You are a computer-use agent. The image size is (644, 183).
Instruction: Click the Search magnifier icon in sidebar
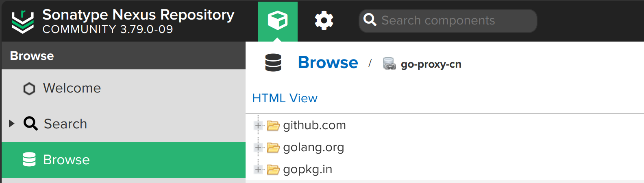tap(30, 123)
